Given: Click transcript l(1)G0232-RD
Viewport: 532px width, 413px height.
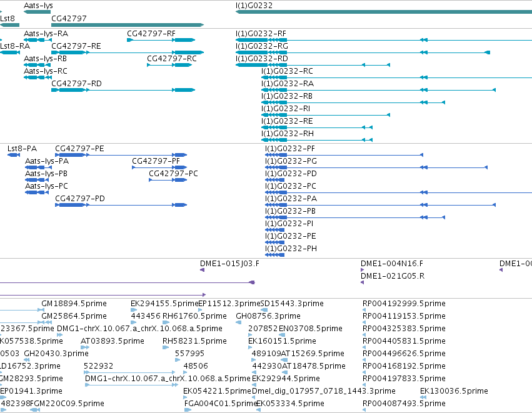Looking at the screenshot, I should point(313,65).
